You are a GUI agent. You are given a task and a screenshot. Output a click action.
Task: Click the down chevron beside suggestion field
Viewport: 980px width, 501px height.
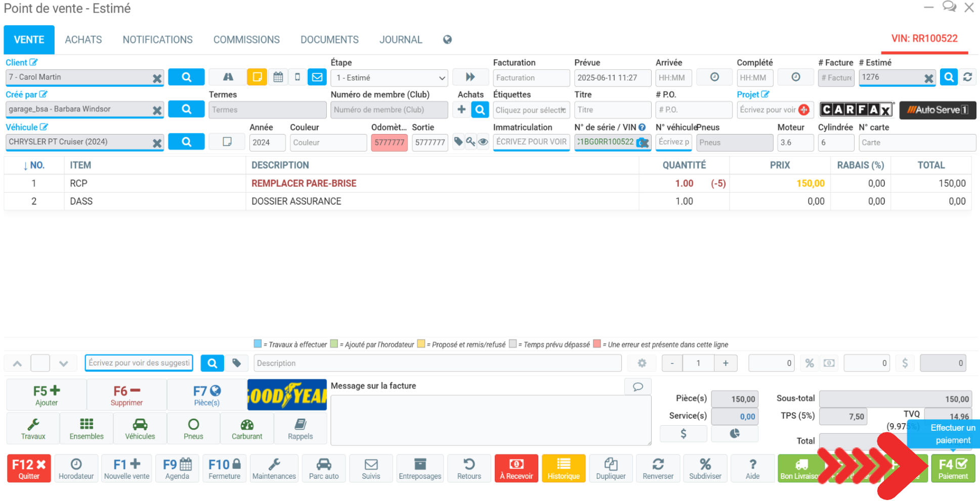pyautogui.click(x=63, y=363)
